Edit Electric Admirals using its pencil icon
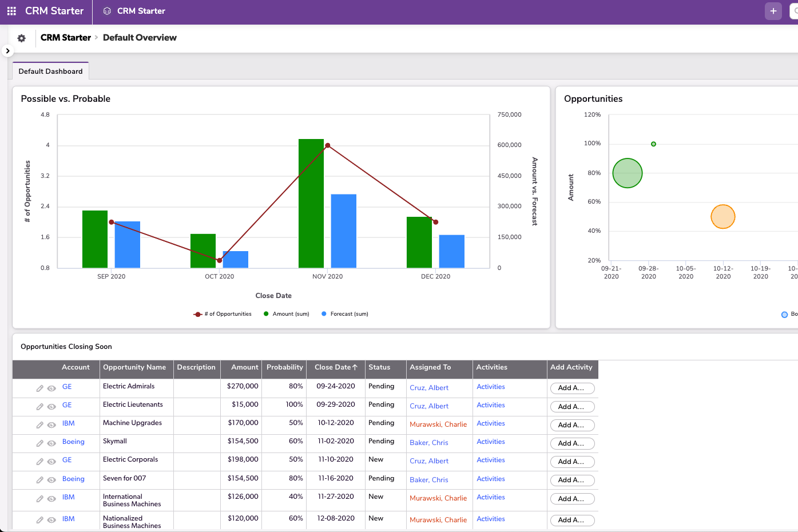This screenshot has height=532, width=798. pyautogui.click(x=39, y=388)
